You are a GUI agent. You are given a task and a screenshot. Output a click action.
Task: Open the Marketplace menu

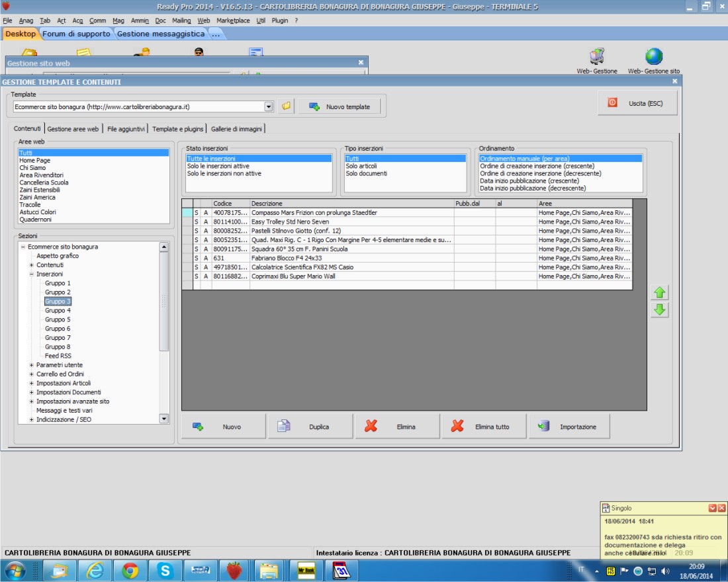coord(233,21)
